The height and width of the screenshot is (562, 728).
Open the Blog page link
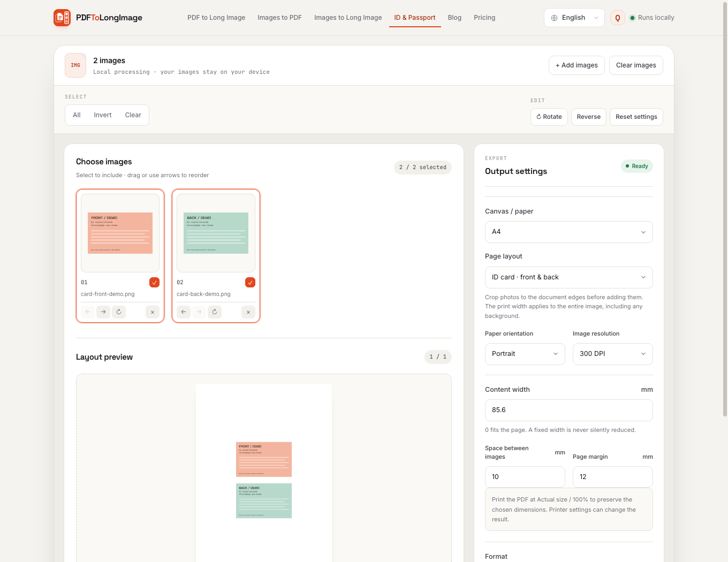point(454,18)
